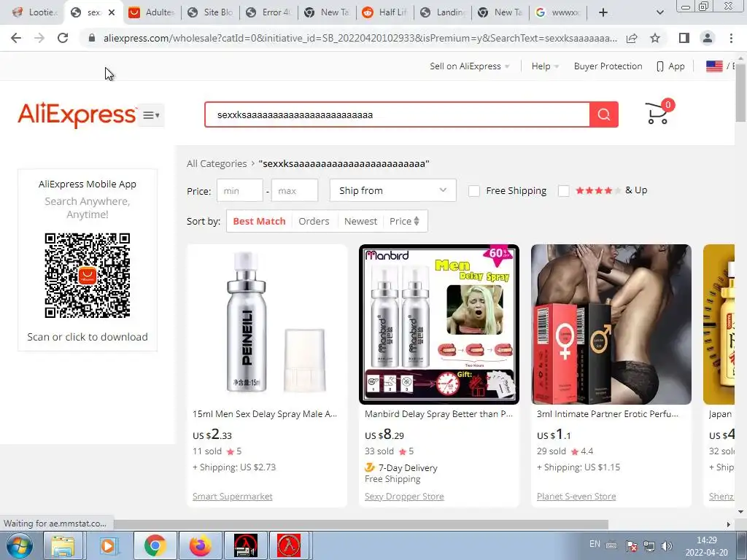
Task: Switch to the Landing browser tab
Action: (443, 12)
